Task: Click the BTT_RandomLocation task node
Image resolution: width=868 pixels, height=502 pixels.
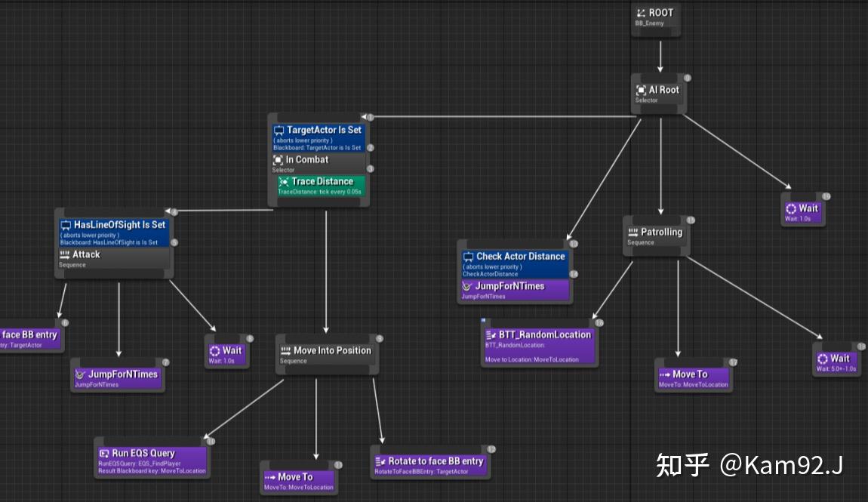Action: pos(538,341)
